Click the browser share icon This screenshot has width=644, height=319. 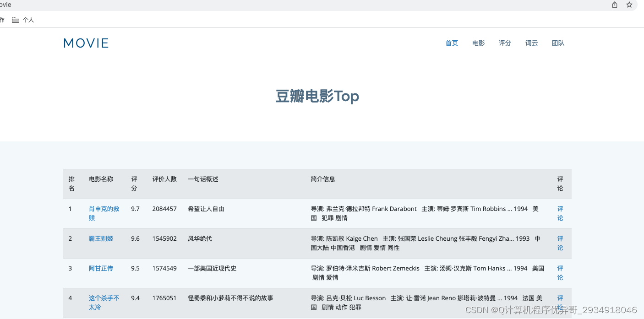615,5
